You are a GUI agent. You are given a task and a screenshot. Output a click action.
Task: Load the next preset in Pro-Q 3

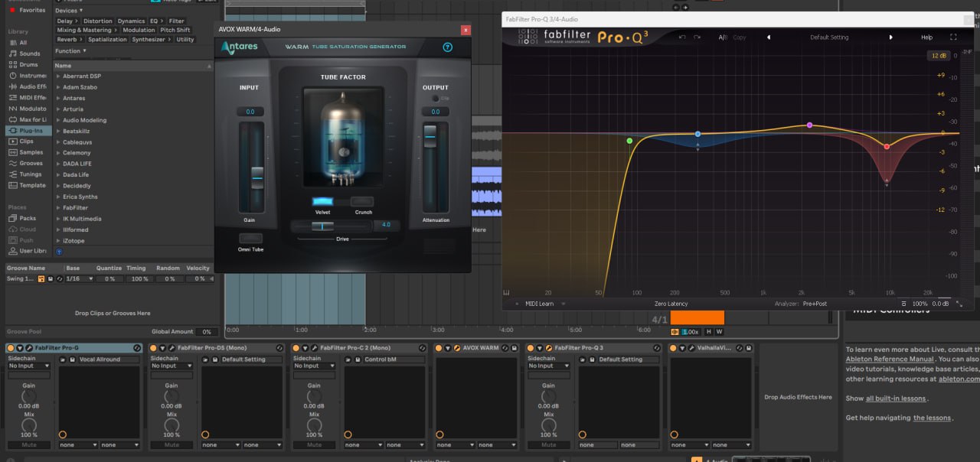tap(890, 37)
